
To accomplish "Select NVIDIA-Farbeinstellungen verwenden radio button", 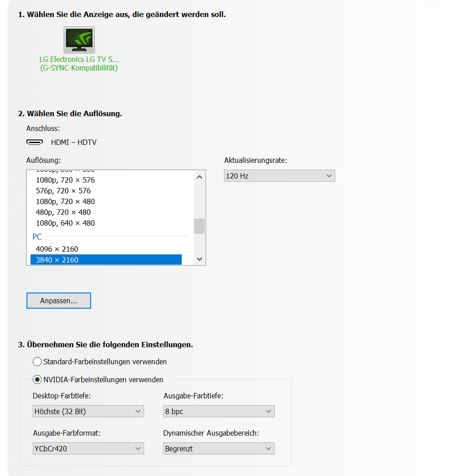I will 37,380.
